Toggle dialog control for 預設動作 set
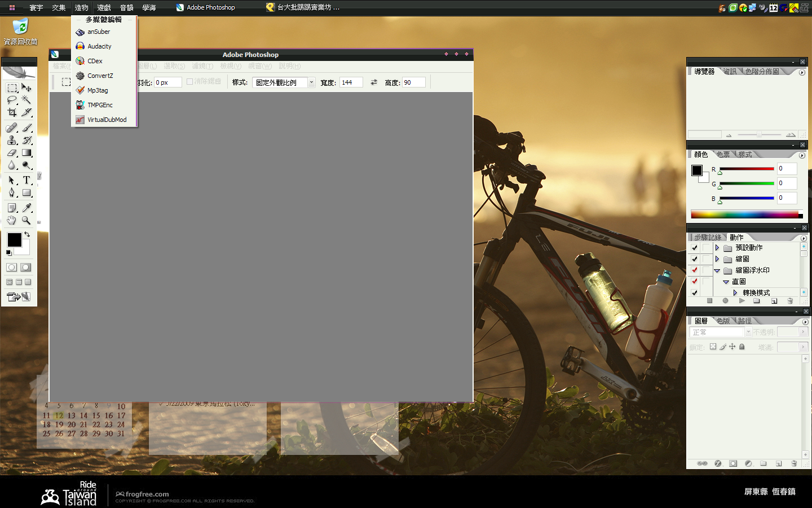 706,248
